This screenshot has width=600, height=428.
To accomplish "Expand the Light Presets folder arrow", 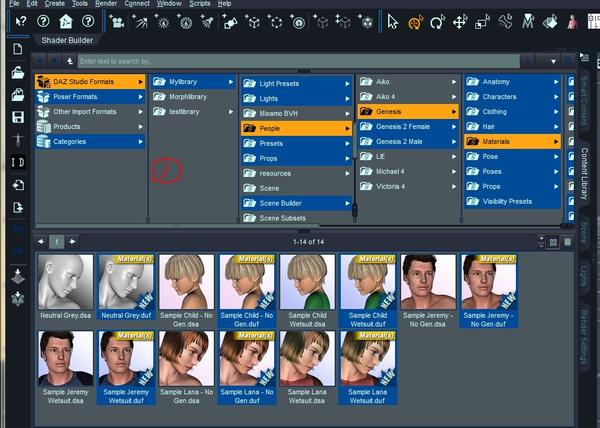I will click(x=347, y=84).
